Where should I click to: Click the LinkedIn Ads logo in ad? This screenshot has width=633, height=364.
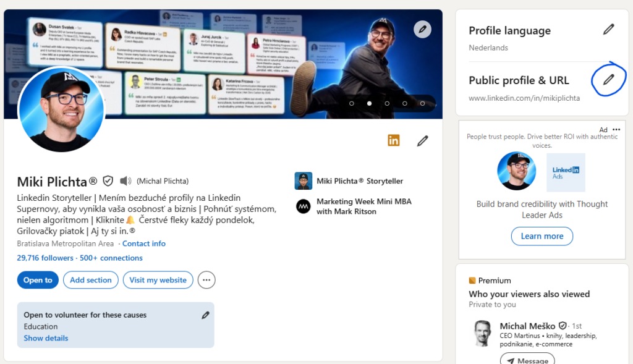[x=566, y=172]
